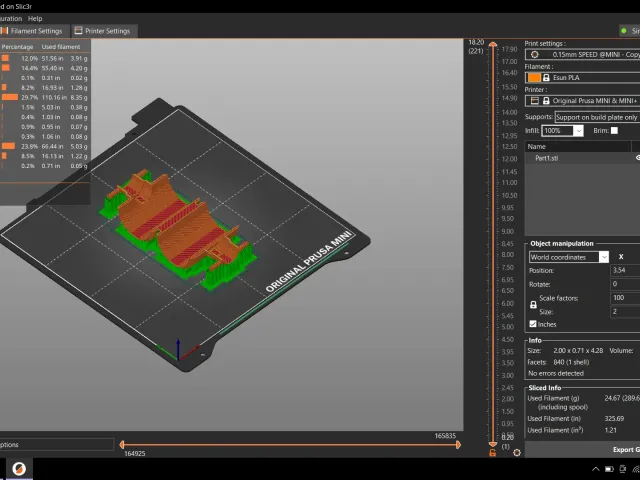640x480 pixels.
Task: Click the Used filament header in the legend
Action: [x=61, y=47]
